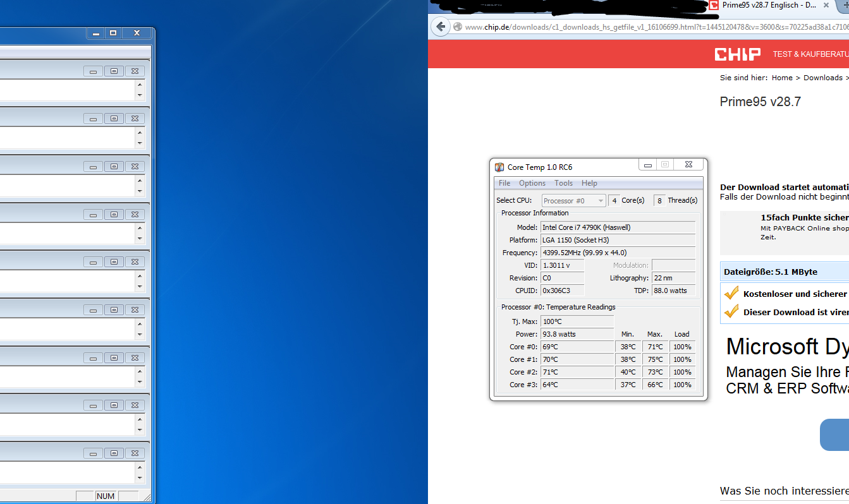Click checkmark icon beside Kostenloser und sicherer
The width and height of the screenshot is (849, 504).
point(731,293)
